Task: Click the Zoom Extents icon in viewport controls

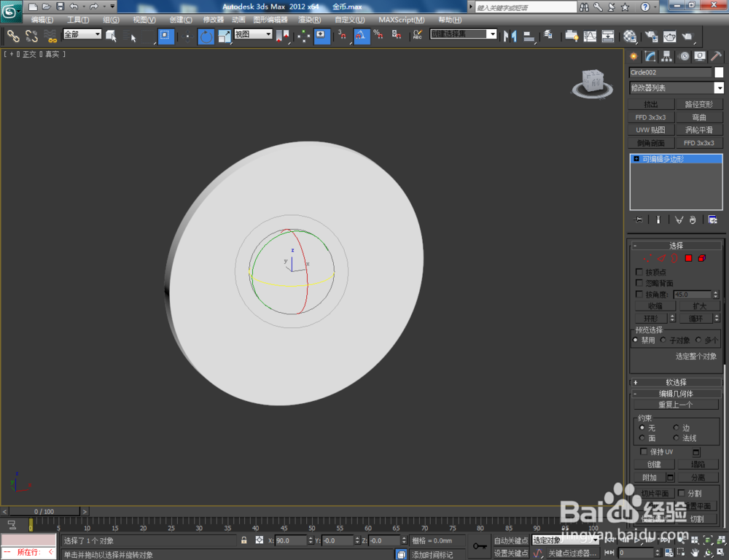Action: click(707, 540)
